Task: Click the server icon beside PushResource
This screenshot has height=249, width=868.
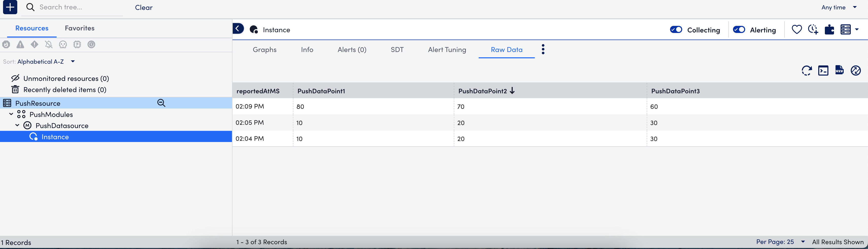Action: [7, 103]
